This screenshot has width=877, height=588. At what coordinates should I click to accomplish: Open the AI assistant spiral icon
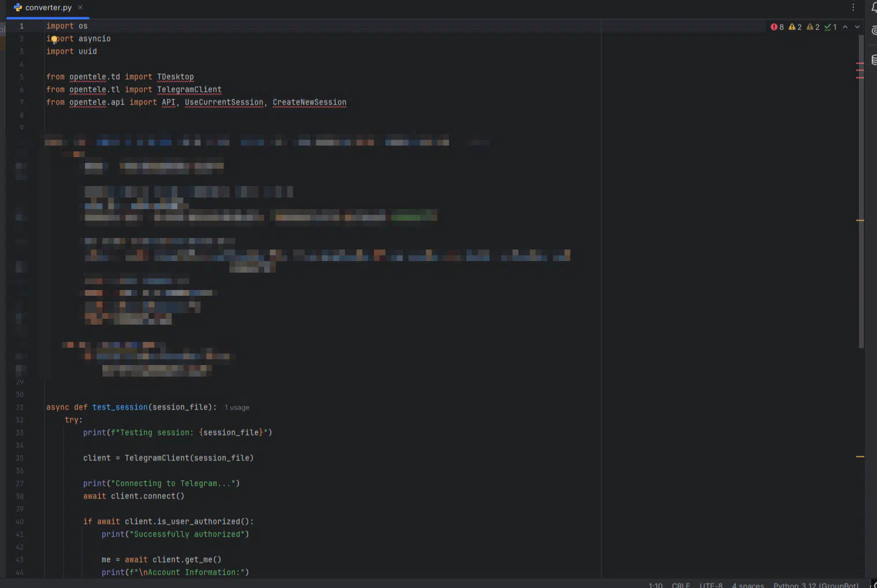(x=874, y=31)
